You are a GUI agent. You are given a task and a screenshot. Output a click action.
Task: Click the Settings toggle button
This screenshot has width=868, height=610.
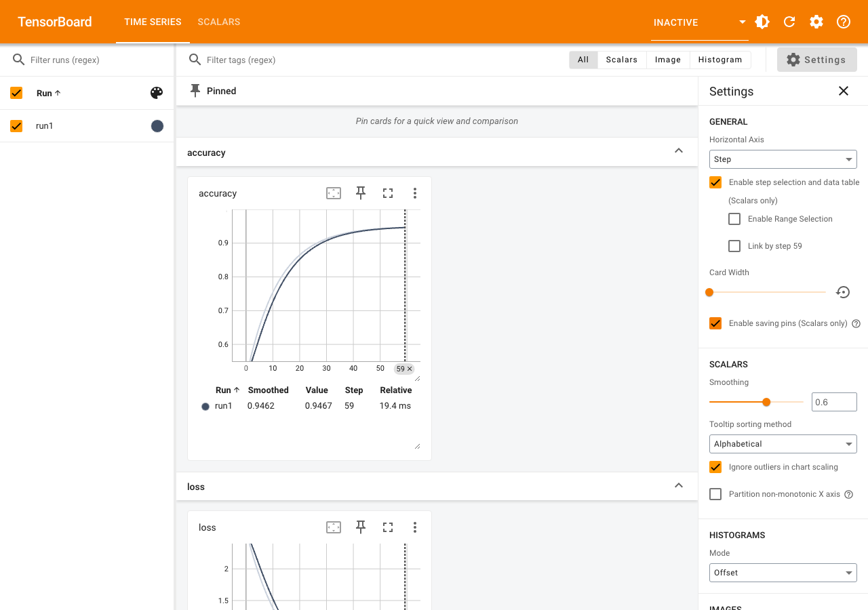point(817,60)
